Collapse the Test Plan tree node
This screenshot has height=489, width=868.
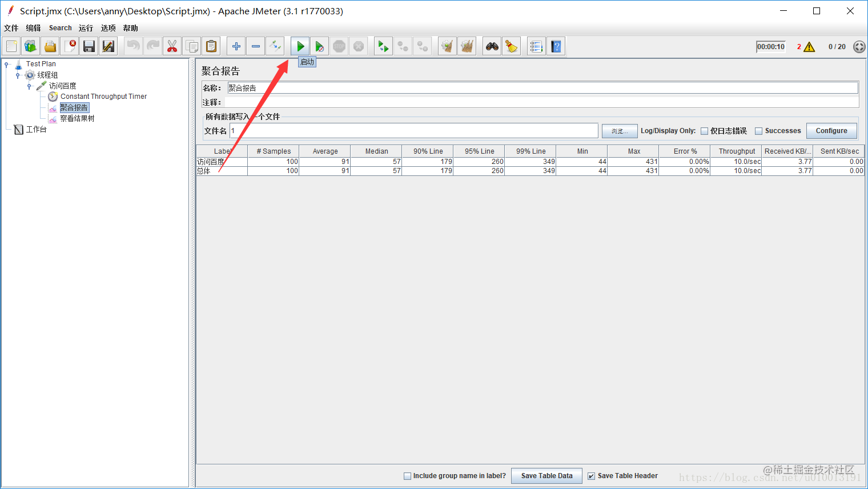tap(7, 64)
